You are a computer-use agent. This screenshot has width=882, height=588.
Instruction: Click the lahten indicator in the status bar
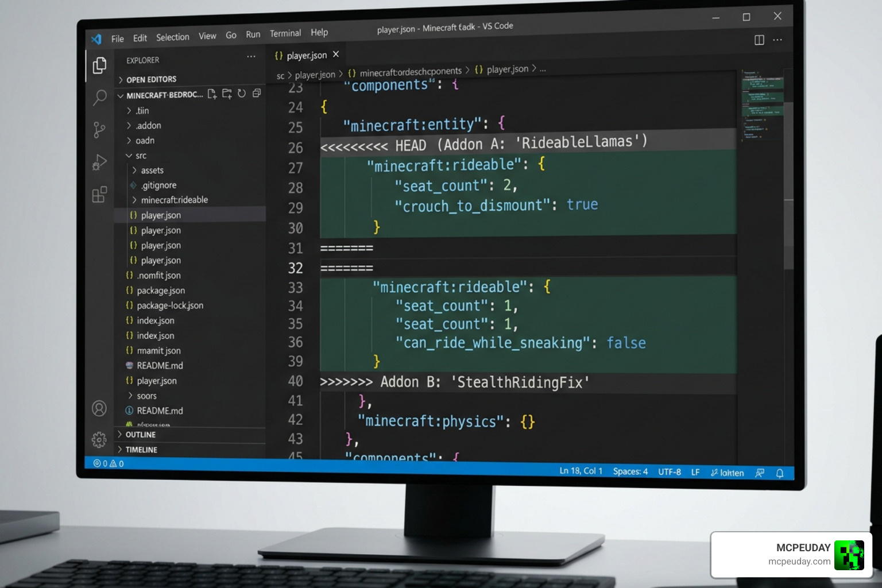727,473
